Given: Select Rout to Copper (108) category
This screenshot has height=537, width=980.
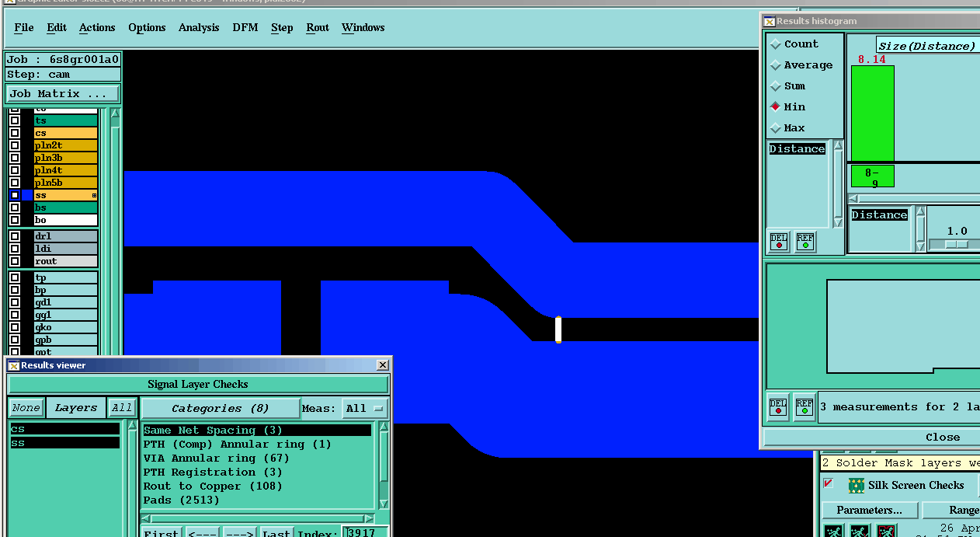Looking at the screenshot, I should pyautogui.click(x=257, y=486).
